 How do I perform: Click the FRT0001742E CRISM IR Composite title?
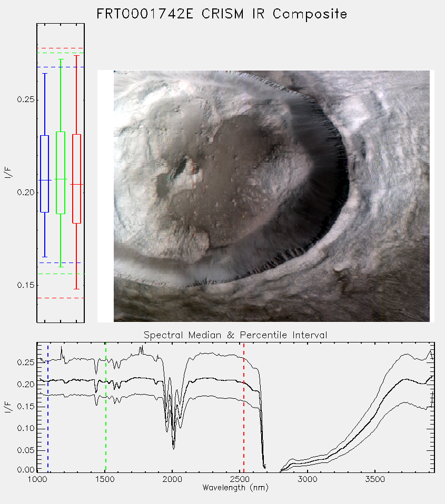pos(222,14)
